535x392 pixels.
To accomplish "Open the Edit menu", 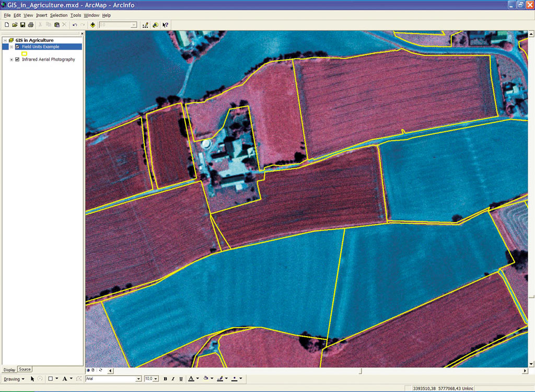I will [17, 15].
